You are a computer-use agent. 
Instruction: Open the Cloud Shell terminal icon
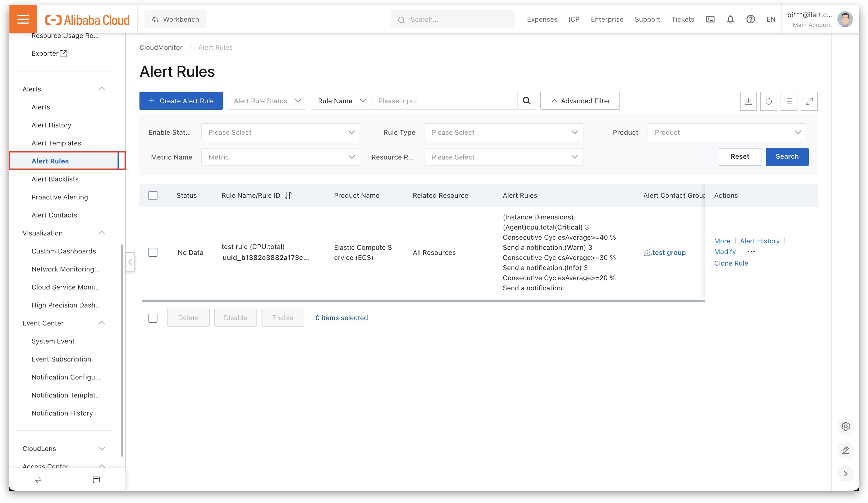(x=710, y=19)
